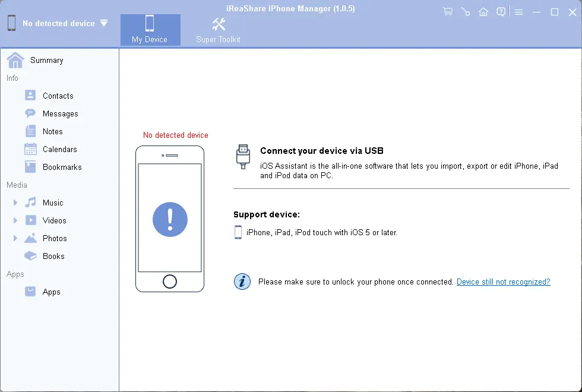Open the Books category

click(x=53, y=256)
